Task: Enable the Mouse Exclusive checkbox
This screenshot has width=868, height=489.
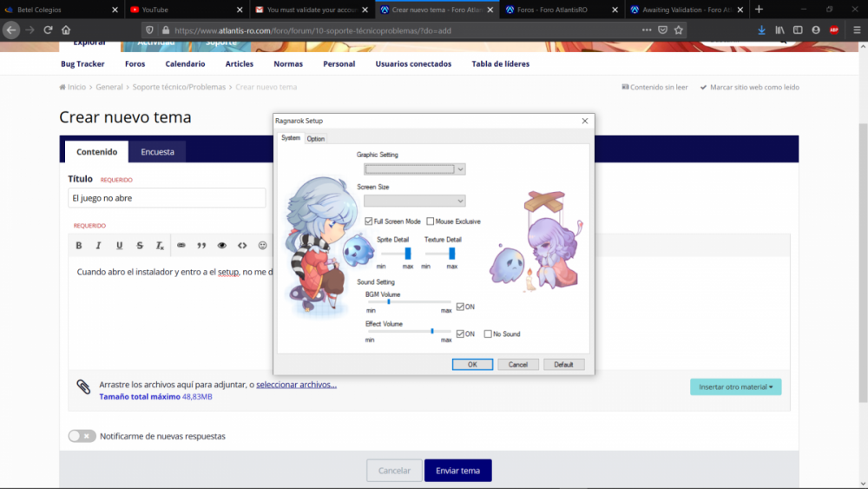Action: (431, 221)
